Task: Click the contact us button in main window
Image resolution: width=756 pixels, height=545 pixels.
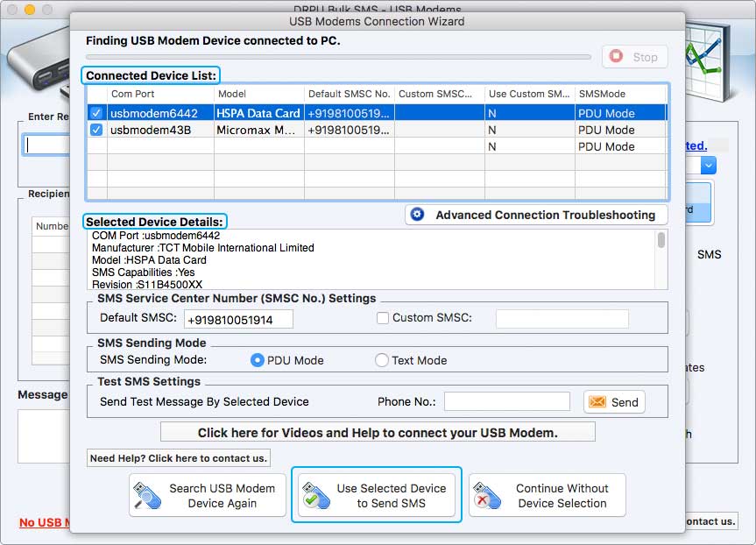Action: click(x=711, y=521)
